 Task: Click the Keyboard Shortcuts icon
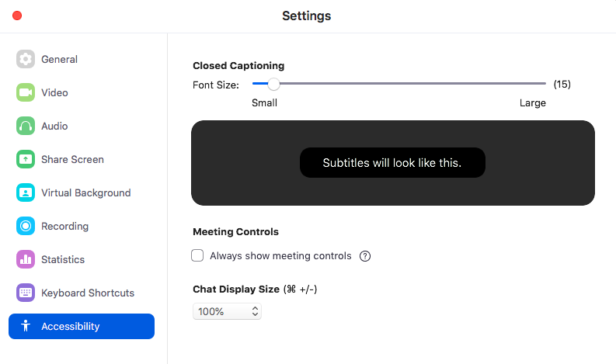[x=26, y=293]
